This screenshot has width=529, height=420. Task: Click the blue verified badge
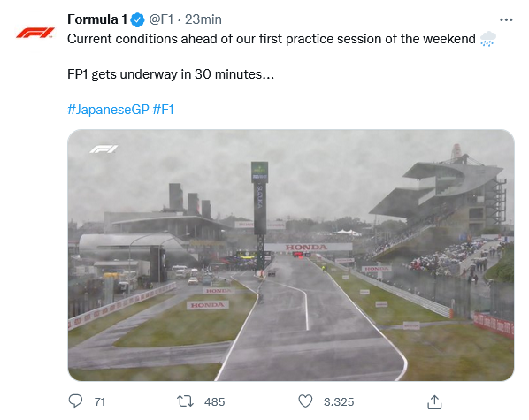137,20
